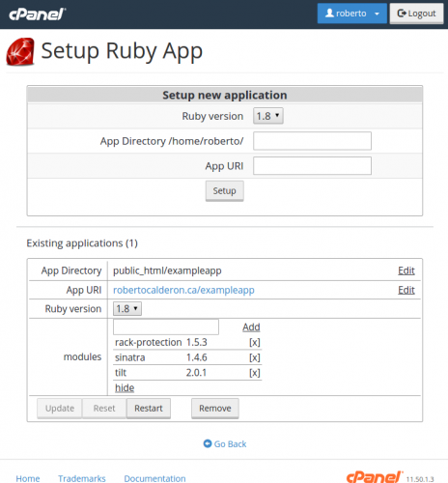The height and width of the screenshot is (483, 448).
Task: Remove the sinatra module
Action: click(255, 357)
